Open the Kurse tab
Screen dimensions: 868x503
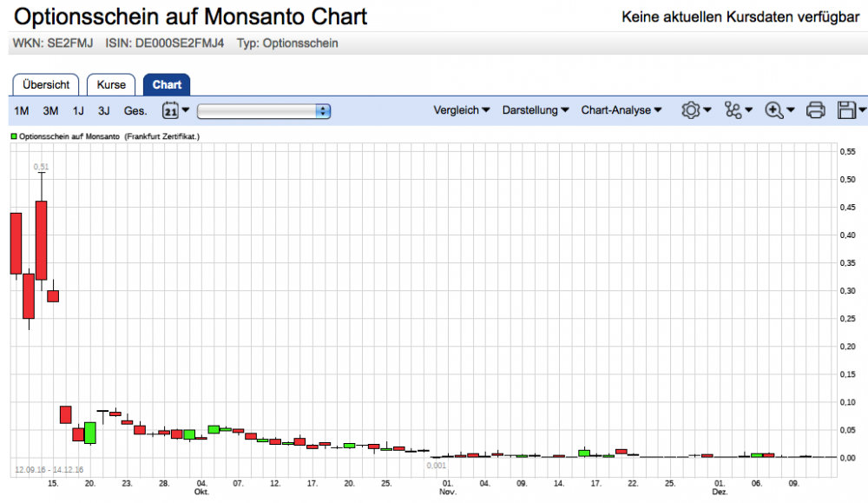111,84
